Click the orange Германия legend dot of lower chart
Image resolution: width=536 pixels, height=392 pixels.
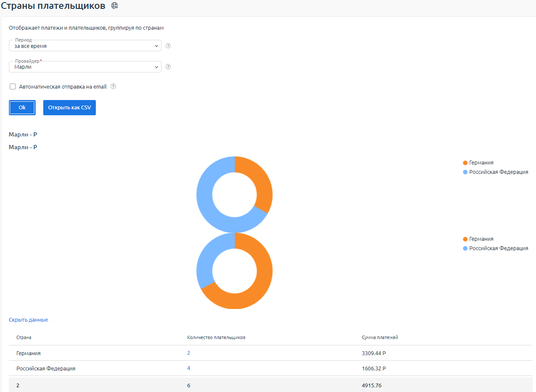tap(465, 239)
